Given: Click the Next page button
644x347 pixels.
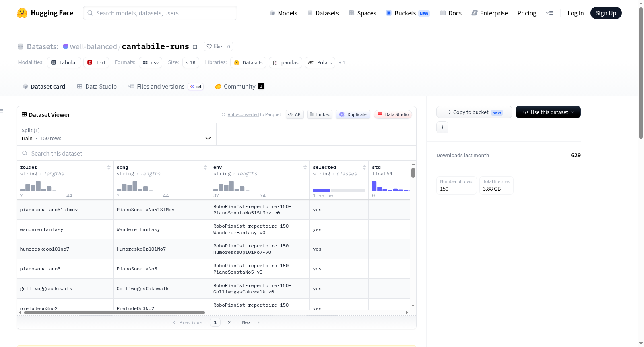Looking at the screenshot, I should 251,322.
